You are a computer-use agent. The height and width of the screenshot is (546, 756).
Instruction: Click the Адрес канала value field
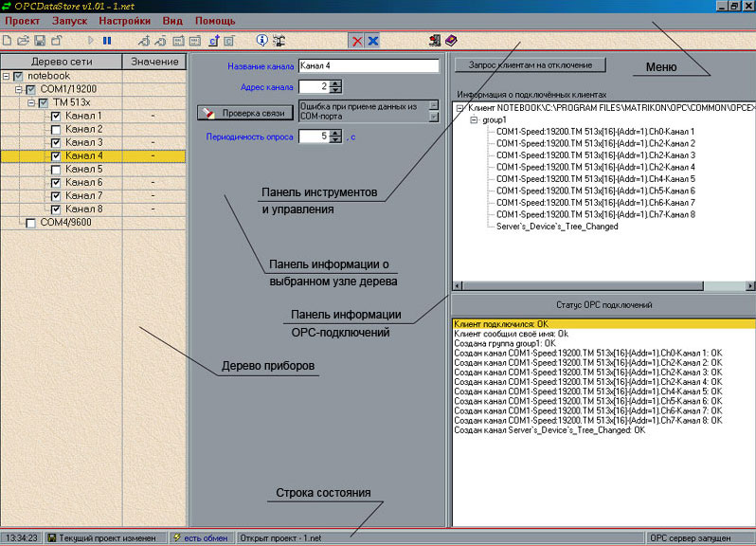(315, 87)
